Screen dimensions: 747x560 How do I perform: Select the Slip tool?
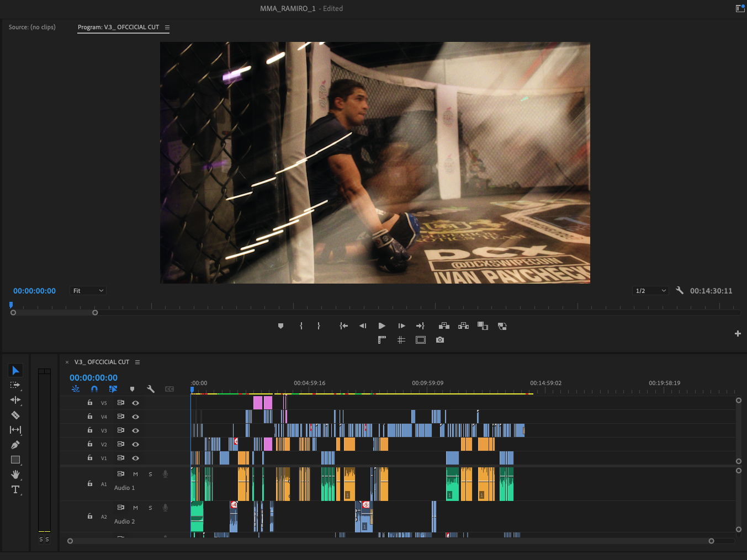[15, 430]
